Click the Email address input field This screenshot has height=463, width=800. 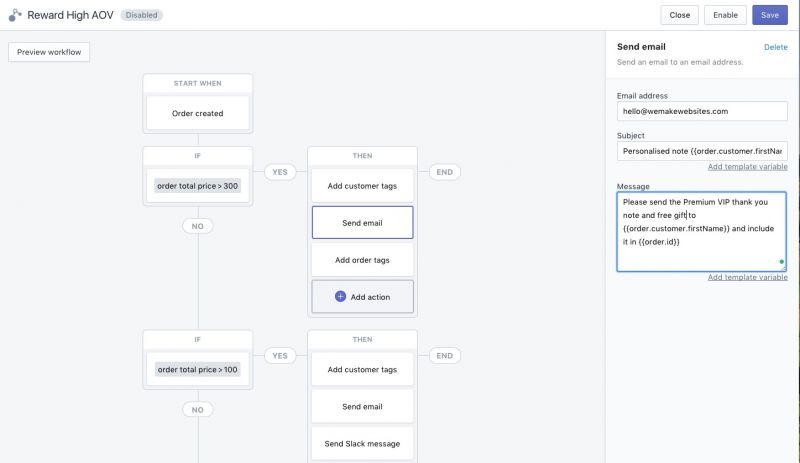702,111
